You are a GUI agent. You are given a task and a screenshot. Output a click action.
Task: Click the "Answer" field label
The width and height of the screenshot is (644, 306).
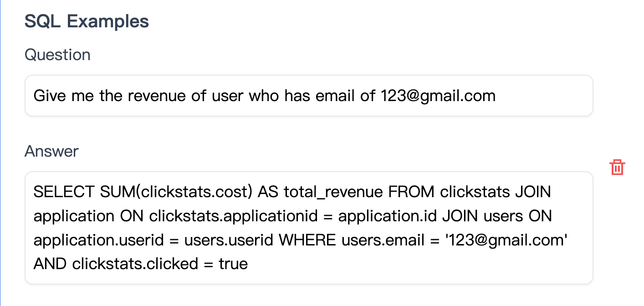[x=51, y=151]
